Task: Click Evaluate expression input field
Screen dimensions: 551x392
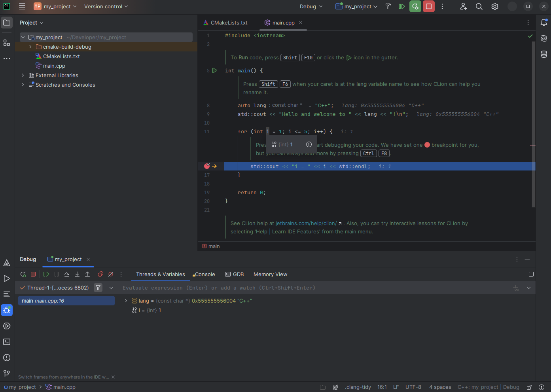Action: (314, 288)
